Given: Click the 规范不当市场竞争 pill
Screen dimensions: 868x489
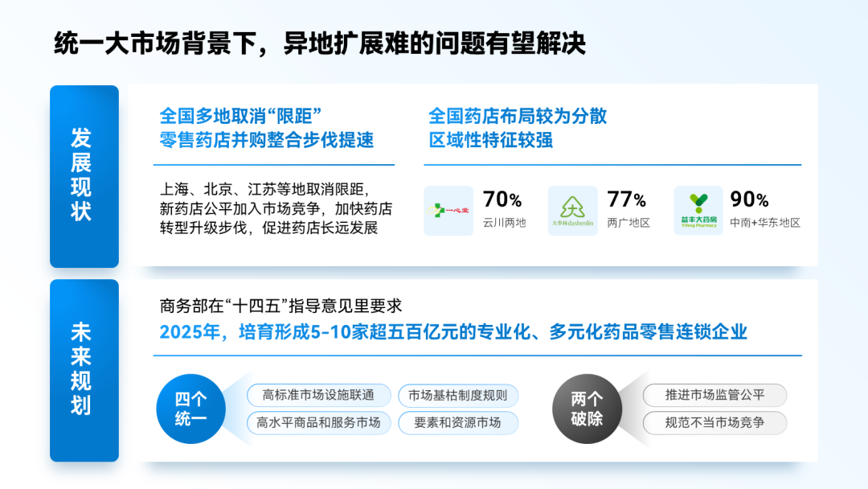Looking at the screenshot, I should pyautogui.click(x=714, y=422).
